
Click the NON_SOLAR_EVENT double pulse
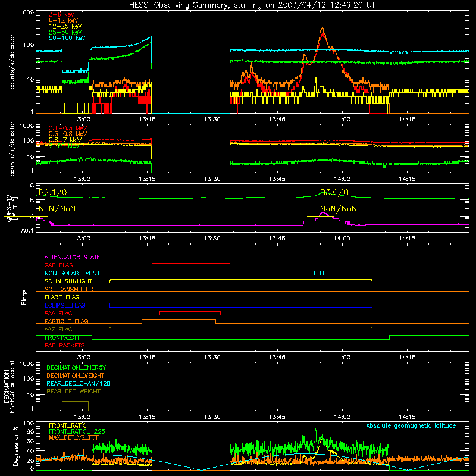[319, 273]
